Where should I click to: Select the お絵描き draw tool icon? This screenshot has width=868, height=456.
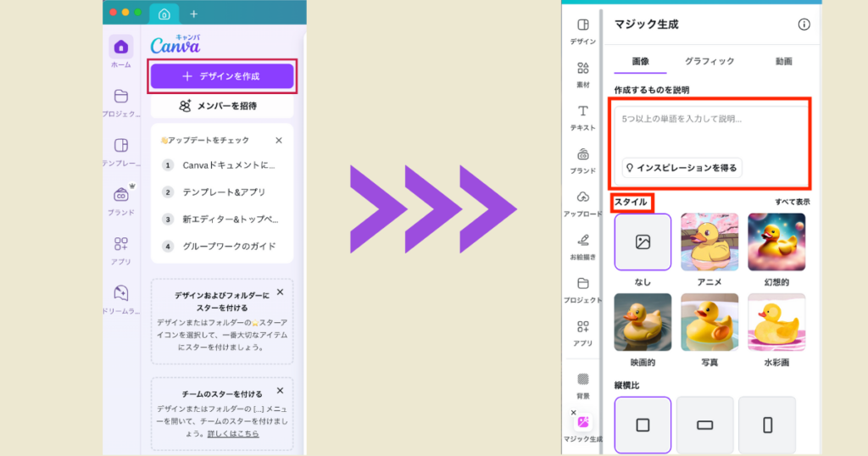coord(582,241)
